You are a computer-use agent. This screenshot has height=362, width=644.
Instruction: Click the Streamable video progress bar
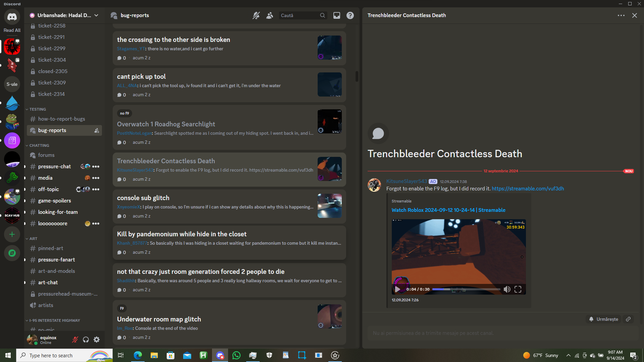point(466,289)
